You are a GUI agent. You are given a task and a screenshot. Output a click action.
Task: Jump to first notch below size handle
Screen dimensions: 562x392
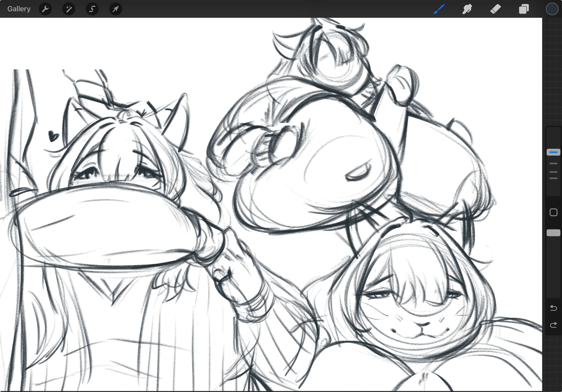tap(553, 163)
